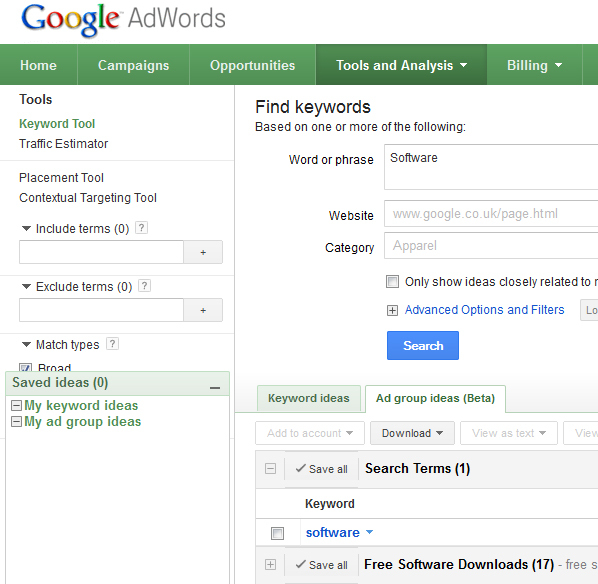
Task: Focus the Exclude terms input box
Action: click(x=101, y=310)
